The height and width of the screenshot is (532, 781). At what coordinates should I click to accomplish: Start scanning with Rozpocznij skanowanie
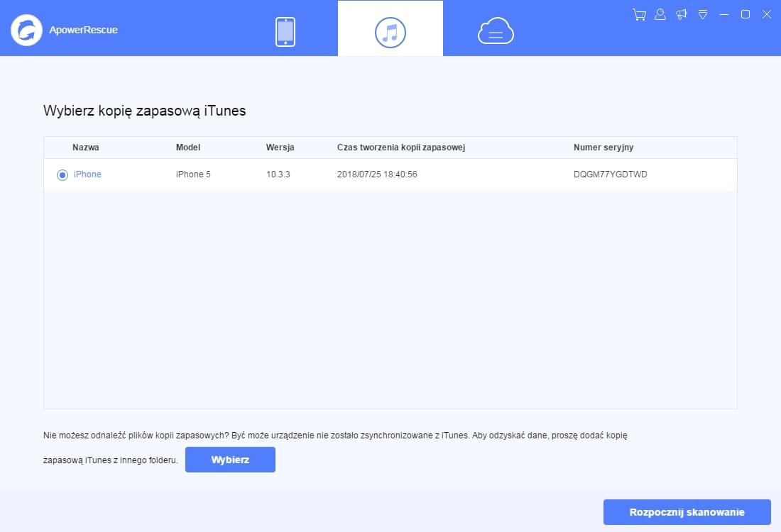[687, 511]
